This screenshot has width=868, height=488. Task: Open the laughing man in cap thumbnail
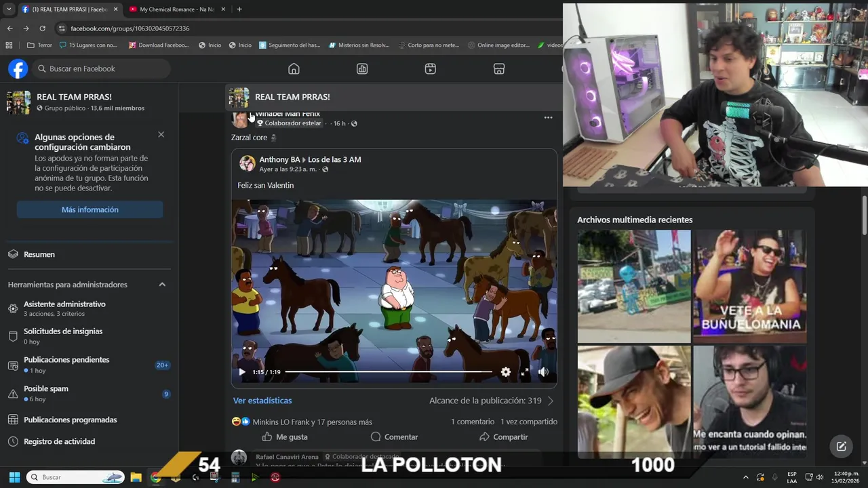pyautogui.click(x=634, y=402)
